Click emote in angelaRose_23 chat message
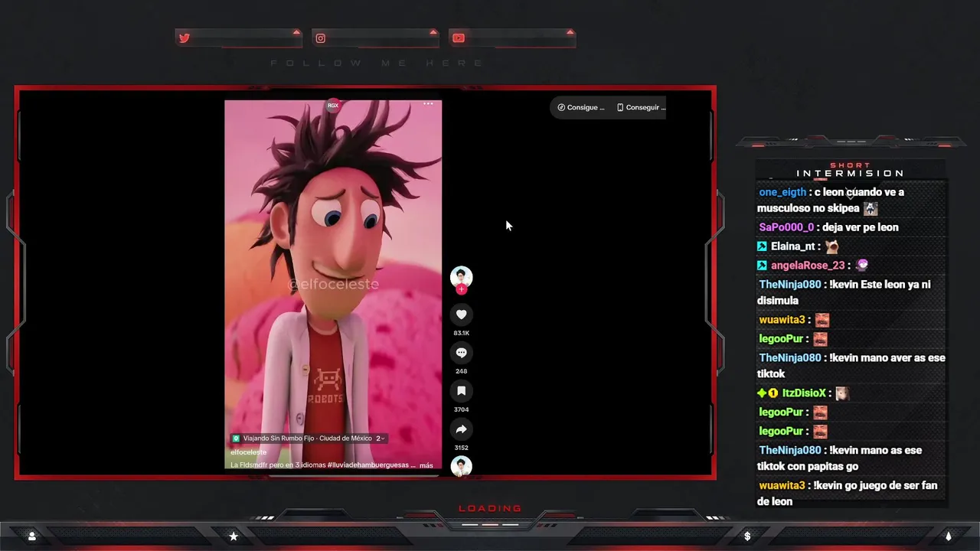The height and width of the screenshot is (551, 980). 862,266
